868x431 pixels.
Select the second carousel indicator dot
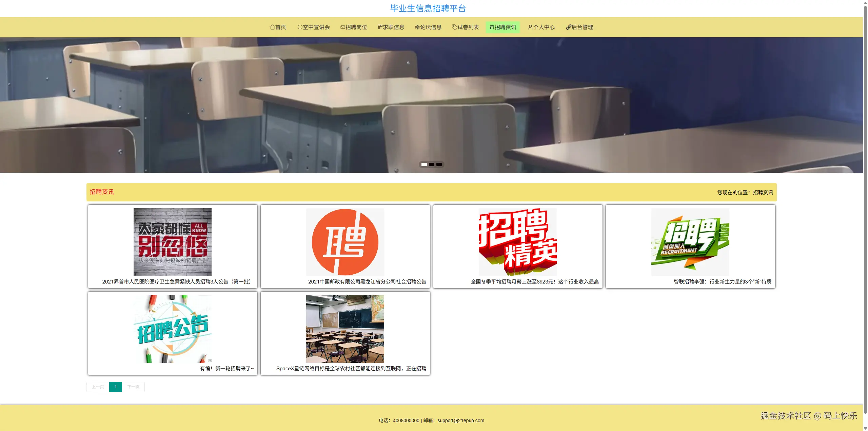click(431, 164)
